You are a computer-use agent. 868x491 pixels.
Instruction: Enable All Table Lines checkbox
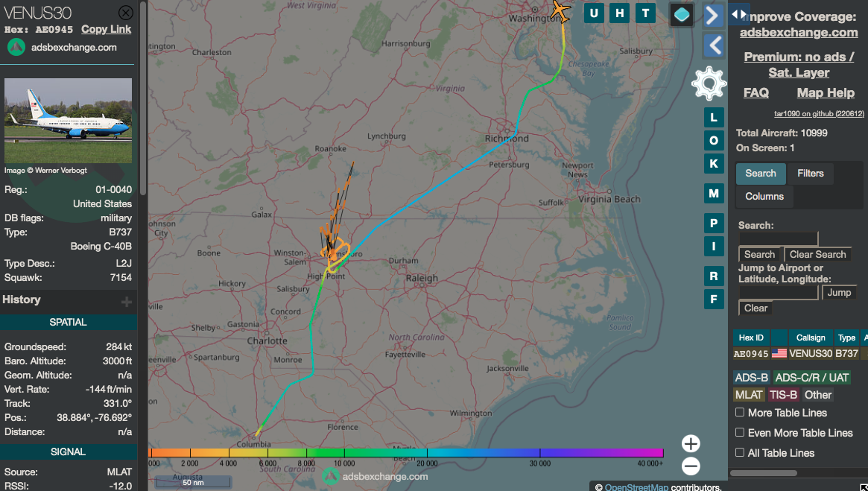[x=740, y=452]
